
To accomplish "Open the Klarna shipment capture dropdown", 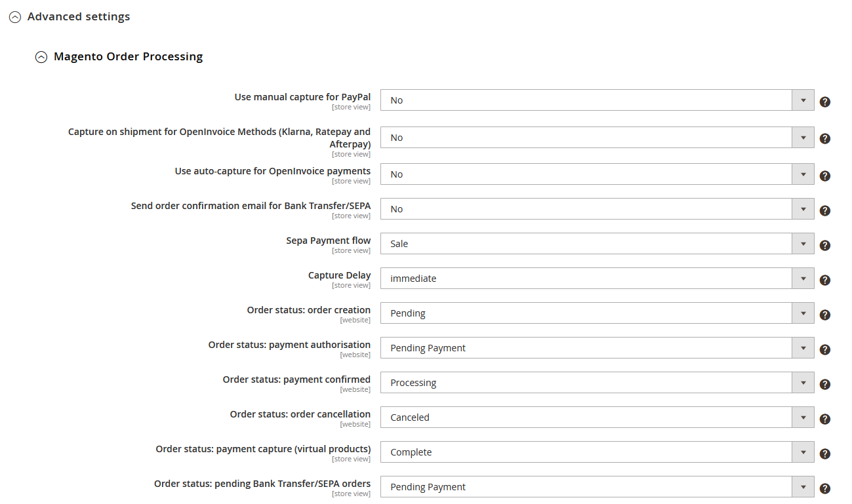I will [x=802, y=137].
